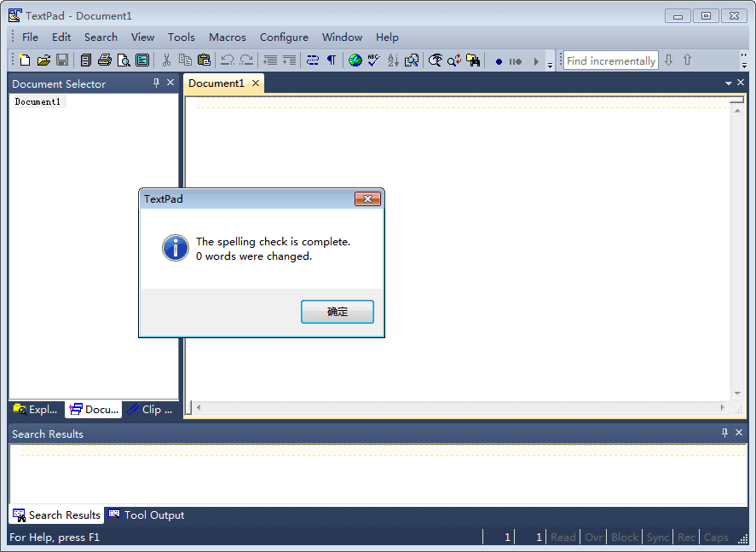Click the macro playback triangle icon
The height and width of the screenshot is (552, 756).
(x=535, y=61)
